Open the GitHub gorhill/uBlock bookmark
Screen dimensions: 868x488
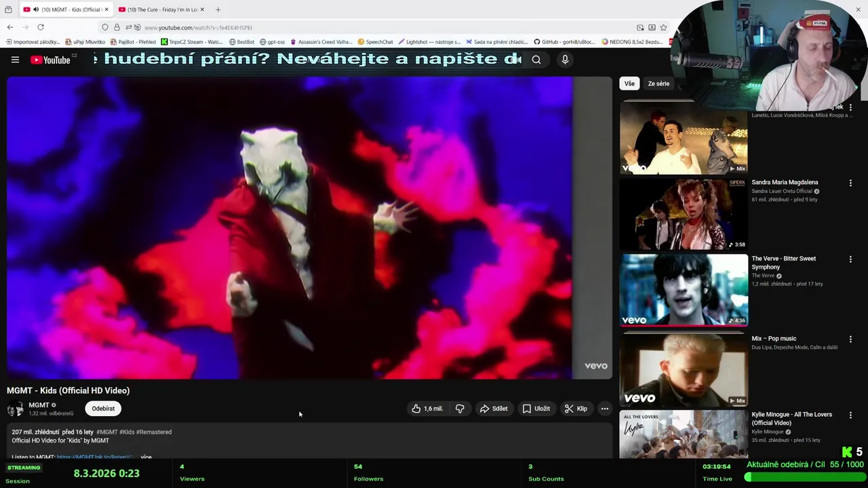coord(564,42)
